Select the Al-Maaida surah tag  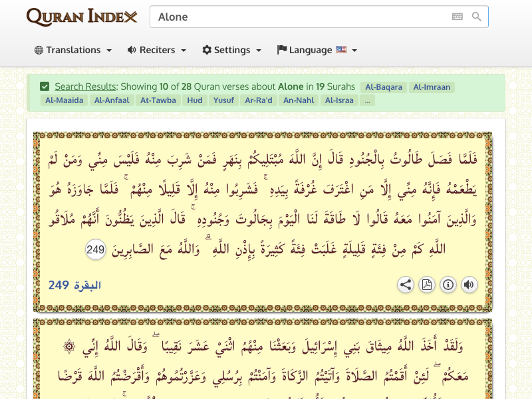click(x=64, y=100)
